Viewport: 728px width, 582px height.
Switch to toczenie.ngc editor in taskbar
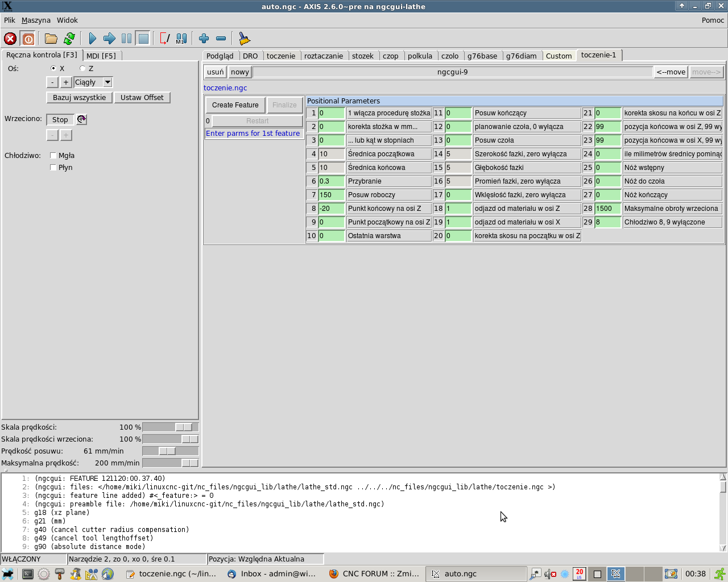coord(172,574)
